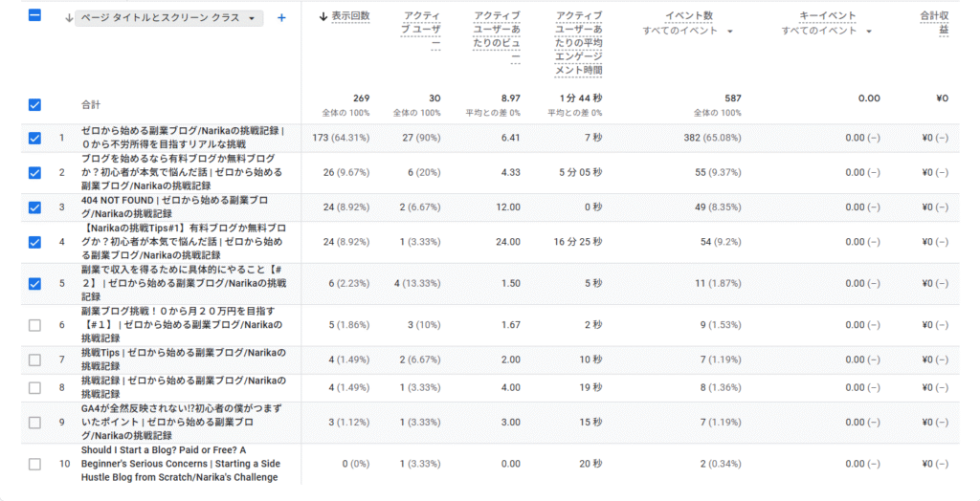Image resolution: width=980 pixels, height=501 pixels.
Task: Toggle the select-all checkbox in the table header
Action: [34, 16]
